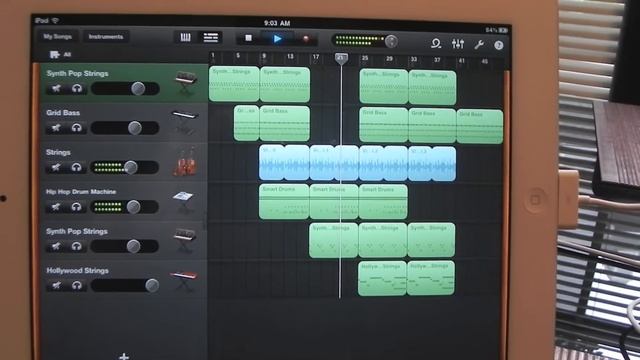
Task: Open the loop browser
Action: point(436,43)
